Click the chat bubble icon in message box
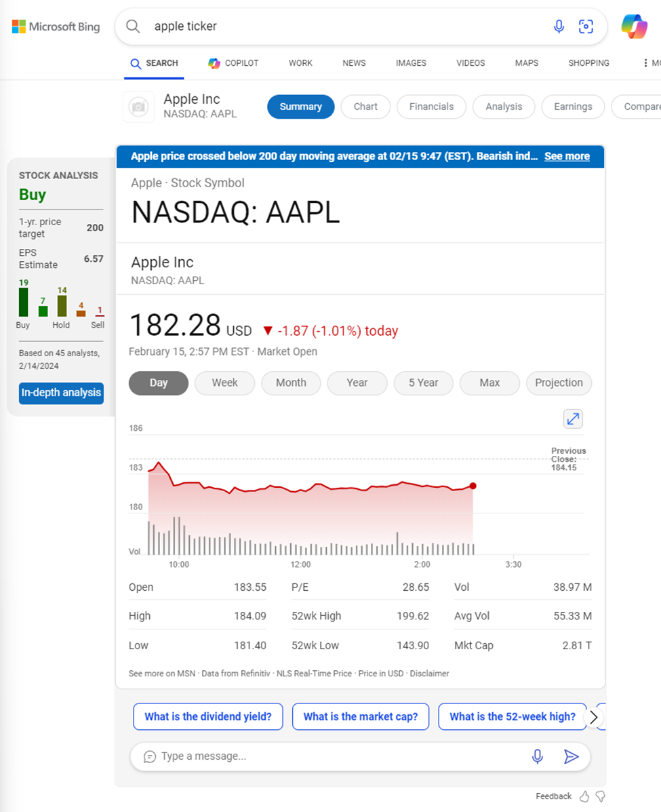 pyautogui.click(x=150, y=756)
